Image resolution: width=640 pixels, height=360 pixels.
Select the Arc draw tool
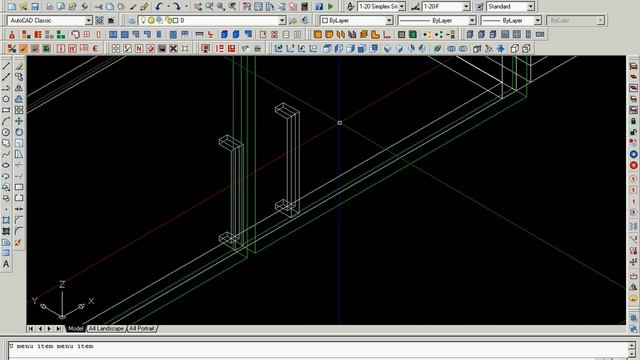6,121
